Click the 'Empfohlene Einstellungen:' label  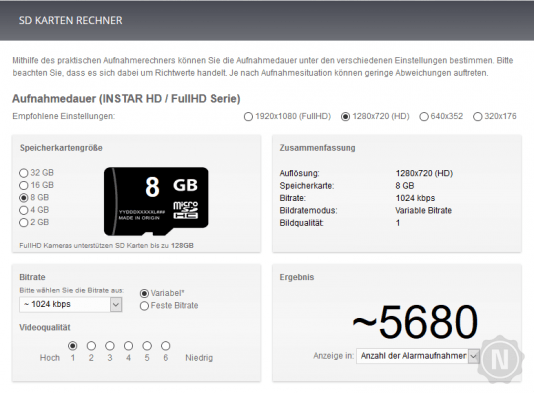[64, 116]
